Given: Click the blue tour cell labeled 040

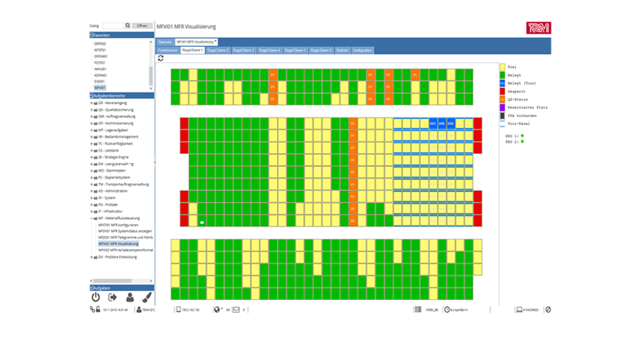Looking at the screenshot, I should (x=441, y=123).
